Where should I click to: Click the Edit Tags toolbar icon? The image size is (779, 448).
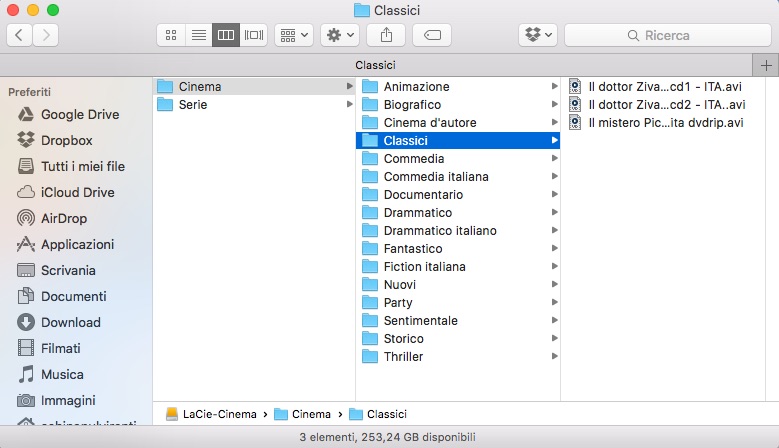pos(432,35)
